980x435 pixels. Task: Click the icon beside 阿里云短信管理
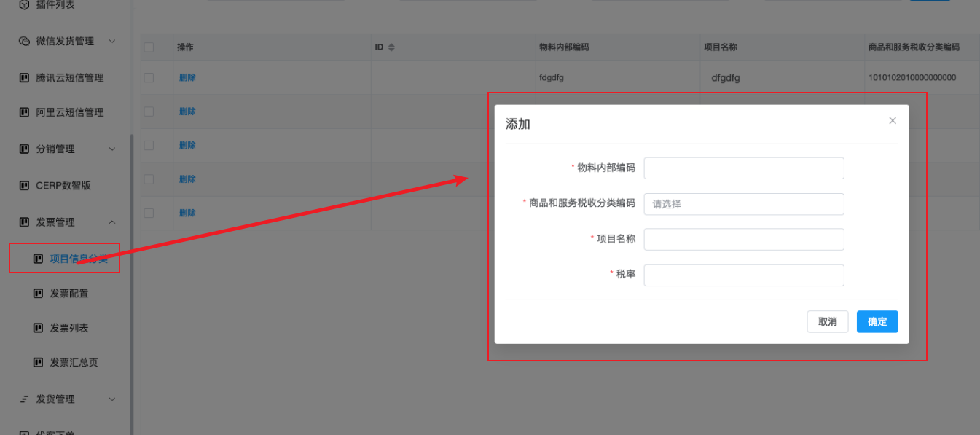pos(24,112)
